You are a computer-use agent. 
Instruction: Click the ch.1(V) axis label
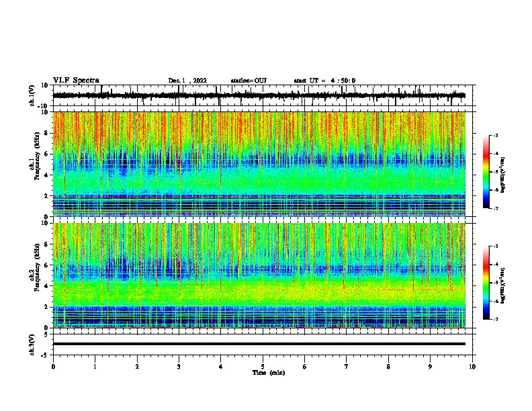(x=32, y=95)
